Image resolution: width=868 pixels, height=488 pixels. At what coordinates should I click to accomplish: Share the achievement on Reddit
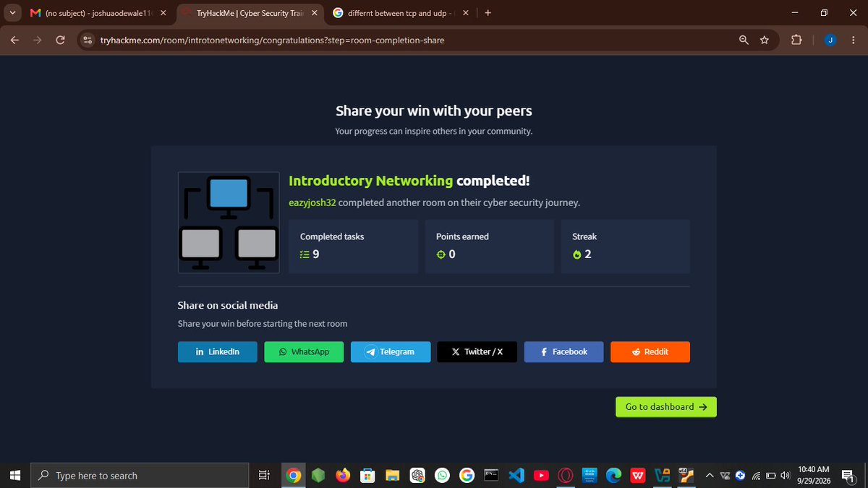pyautogui.click(x=650, y=352)
